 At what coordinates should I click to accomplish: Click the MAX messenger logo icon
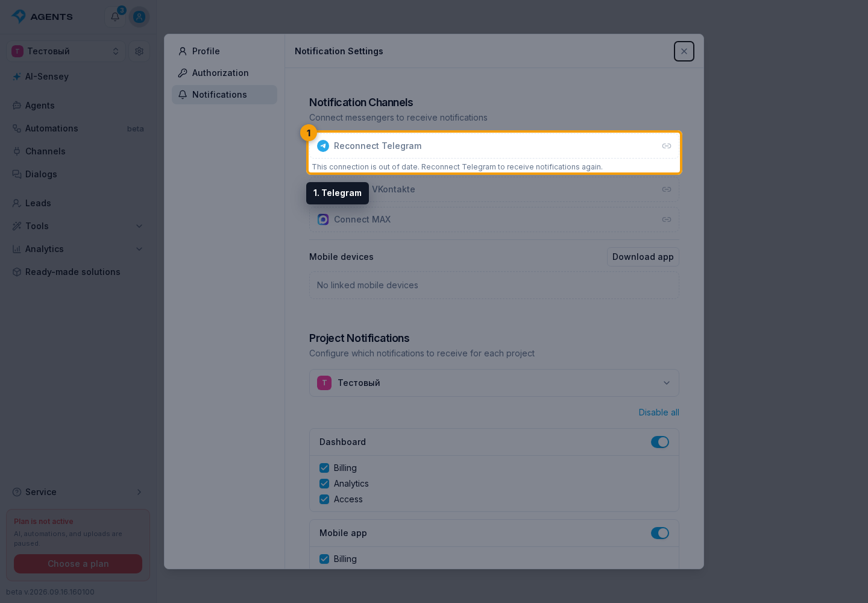[x=323, y=219]
